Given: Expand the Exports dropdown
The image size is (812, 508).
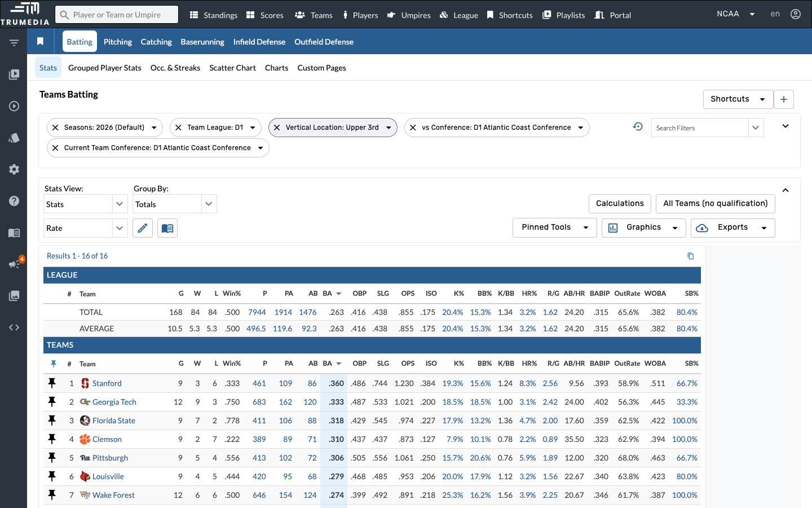Looking at the screenshot, I should tap(733, 227).
